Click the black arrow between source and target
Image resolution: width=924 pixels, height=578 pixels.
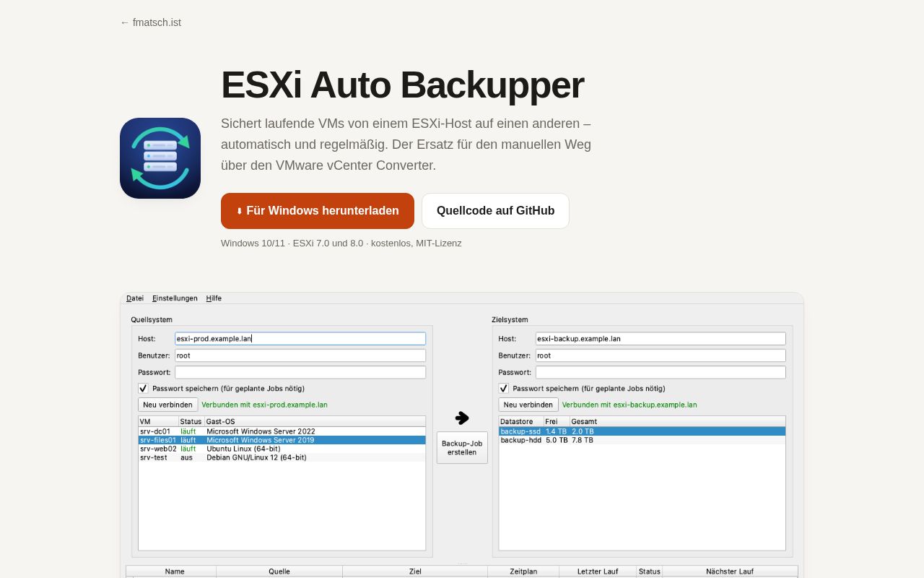pyautogui.click(x=462, y=418)
